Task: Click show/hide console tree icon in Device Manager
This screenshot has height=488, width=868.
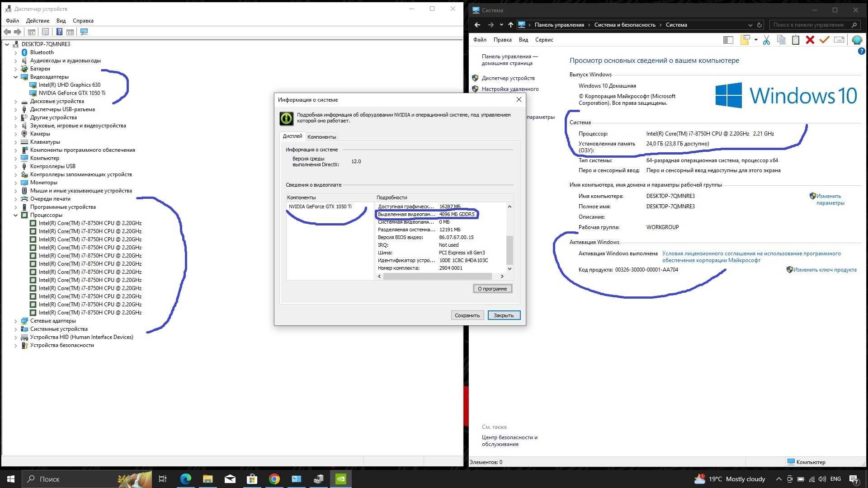Action: pyautogui.click(x=32, y=32)
